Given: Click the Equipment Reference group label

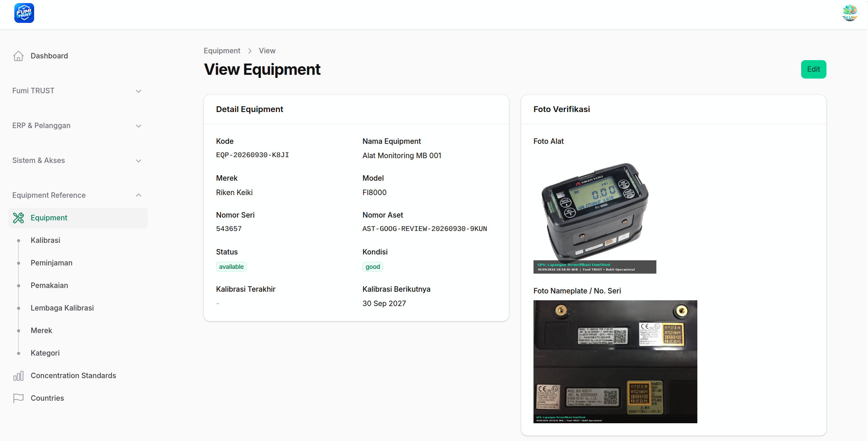Looking at the screenshot, I should tap(49, 195).
